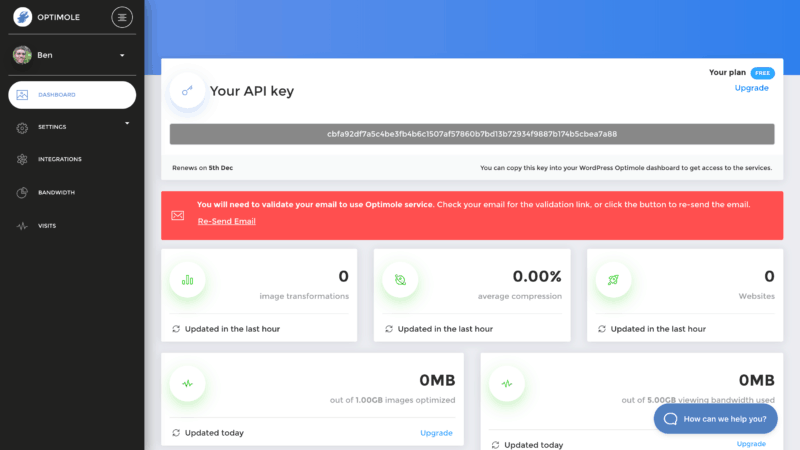The width and height of the screenshot is (800, 450).
Task: Click the chat bubble icon in help button
Action: (x=670, y=419)
